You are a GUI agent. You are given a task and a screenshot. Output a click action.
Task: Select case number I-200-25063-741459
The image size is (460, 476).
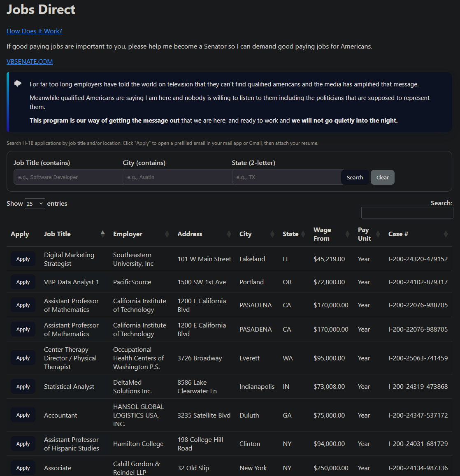[418, 358]
